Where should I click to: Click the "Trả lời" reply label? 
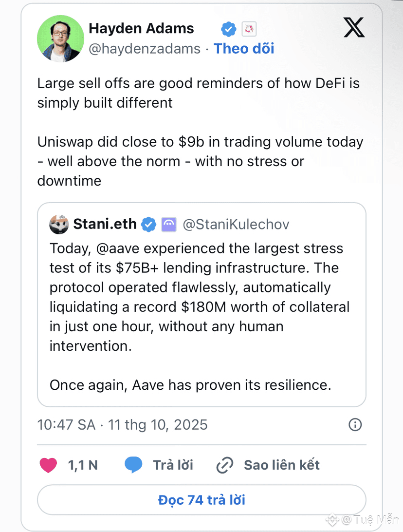(173, 465)
